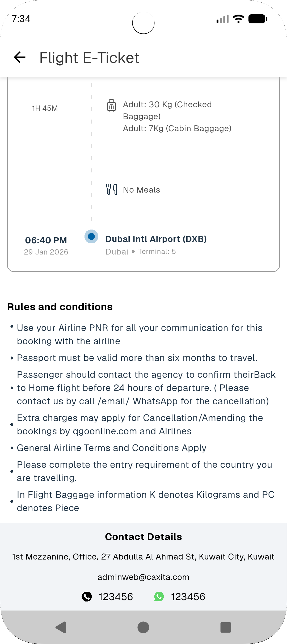The height and width of the screenshot is (644, 287).
Task: Tap the Wi-Fi status icon
Action: [238, 19]
